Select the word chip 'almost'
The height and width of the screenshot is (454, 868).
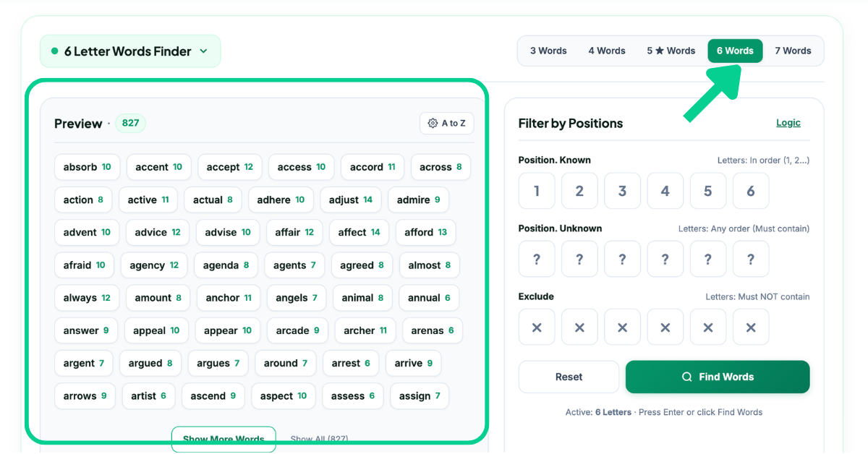(430, 265)
